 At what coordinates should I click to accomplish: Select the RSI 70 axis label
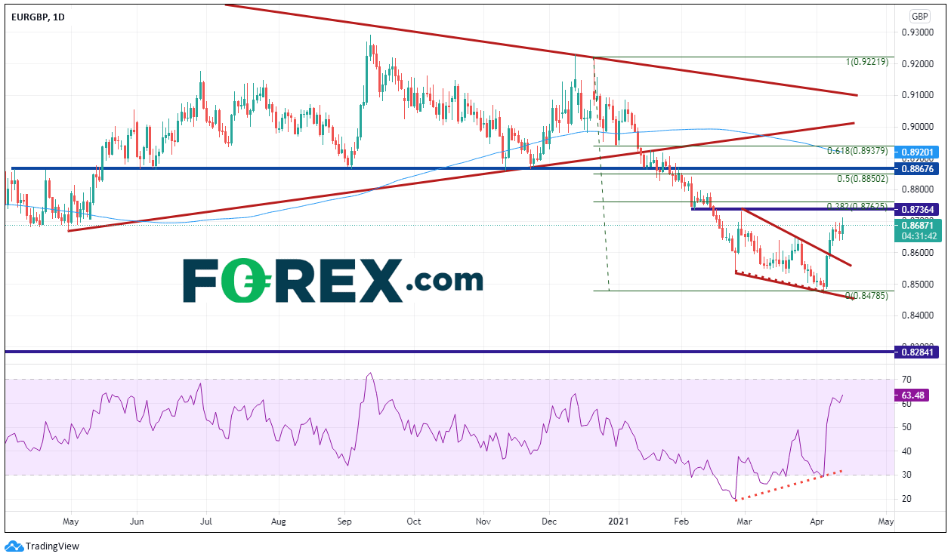(906, 380)
